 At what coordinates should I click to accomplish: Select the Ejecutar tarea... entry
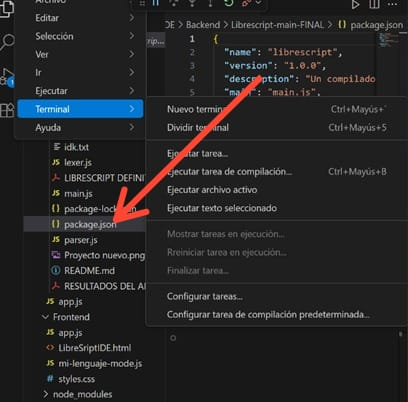tap(277, 154)
